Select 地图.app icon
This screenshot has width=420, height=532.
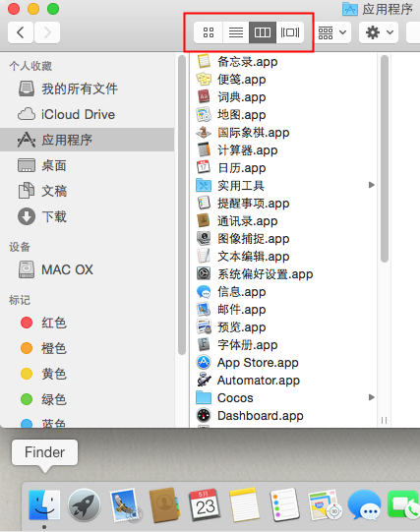point(204,115)
